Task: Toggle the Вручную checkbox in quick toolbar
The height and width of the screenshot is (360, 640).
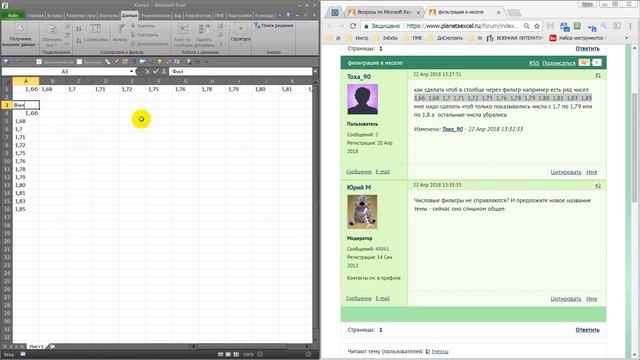Action: click(80, 62)
